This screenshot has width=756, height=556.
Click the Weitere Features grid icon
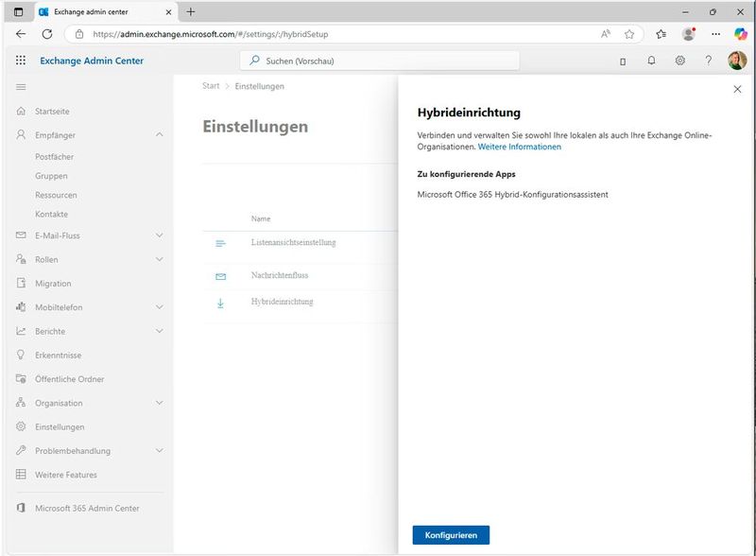point(21,475)
